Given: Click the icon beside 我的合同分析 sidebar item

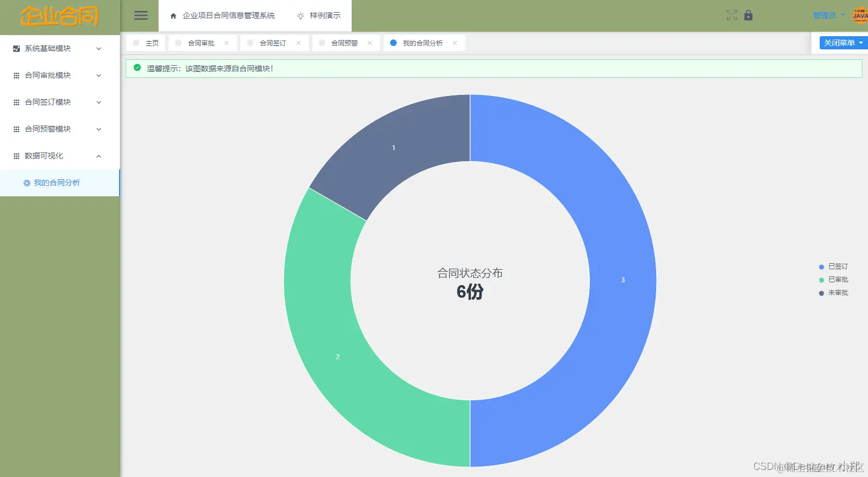Looking at the screenshot, I should coord(27,183).
